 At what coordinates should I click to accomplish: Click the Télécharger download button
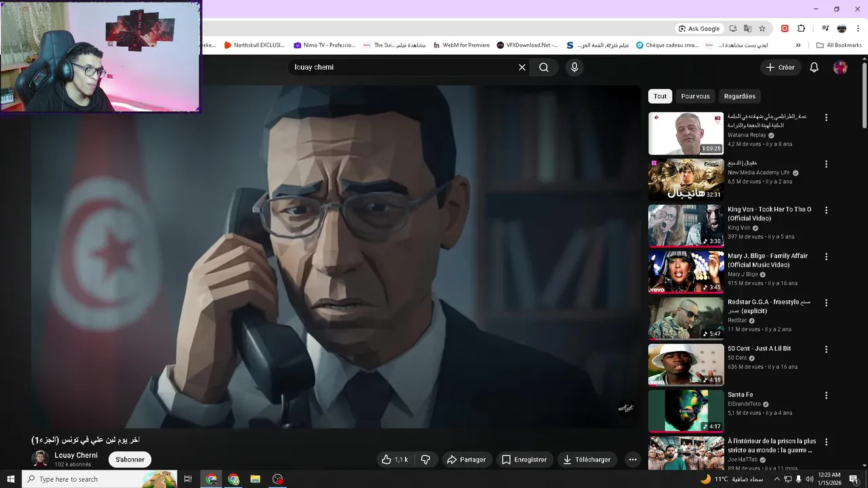coord(587,460)
